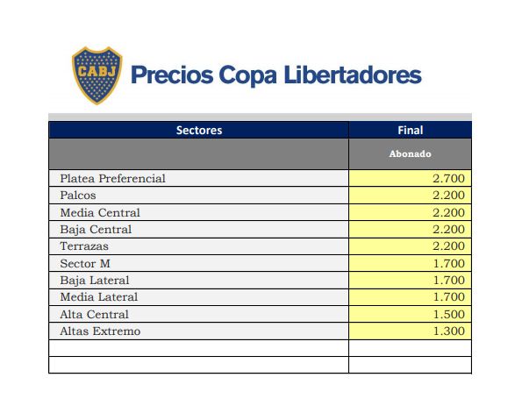The width and height of the screenshot is (515, 420).
Task: Click the Abonado subheader cell
Action: coord(411,154)
